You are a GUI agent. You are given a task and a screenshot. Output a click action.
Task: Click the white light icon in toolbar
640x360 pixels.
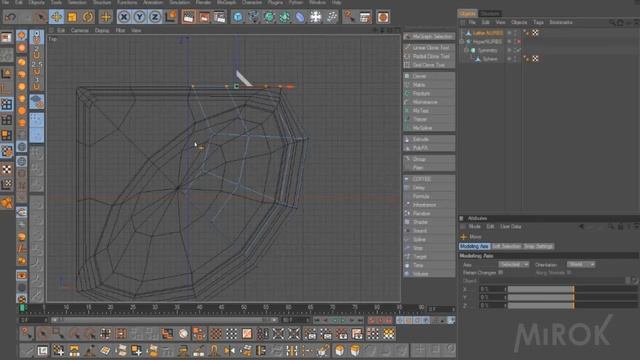click(316, 17)
